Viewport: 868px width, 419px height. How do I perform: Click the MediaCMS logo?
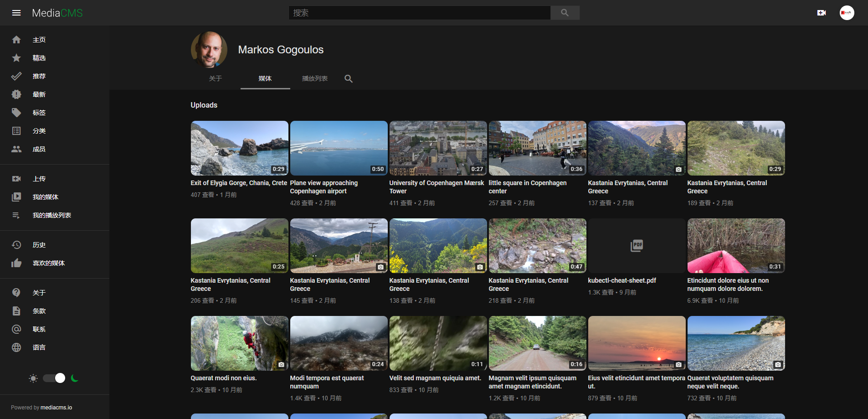57,13
